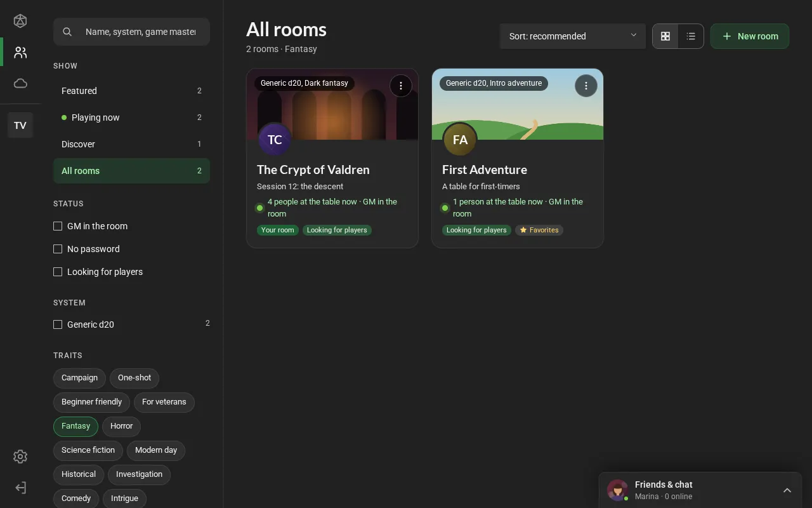Select the Modern day trait chip
Image resolution: width=812 pixels, height=508 pixels.
click(x=156, y=450)
